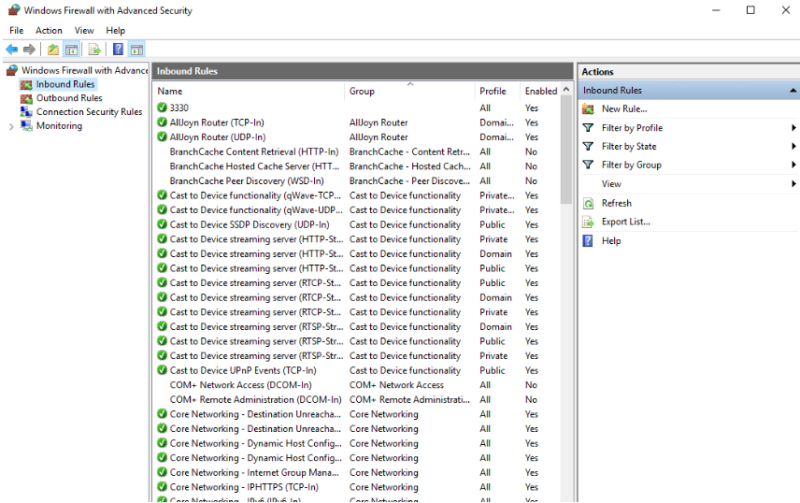
Task: Click the Back arrow in the toolbar
Action: pos(11,49)
